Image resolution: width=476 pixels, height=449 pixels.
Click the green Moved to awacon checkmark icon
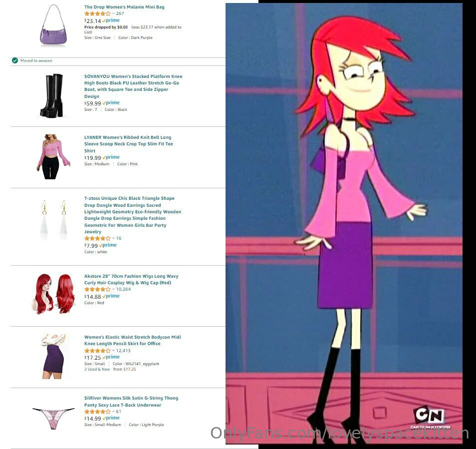coord(15,60)
